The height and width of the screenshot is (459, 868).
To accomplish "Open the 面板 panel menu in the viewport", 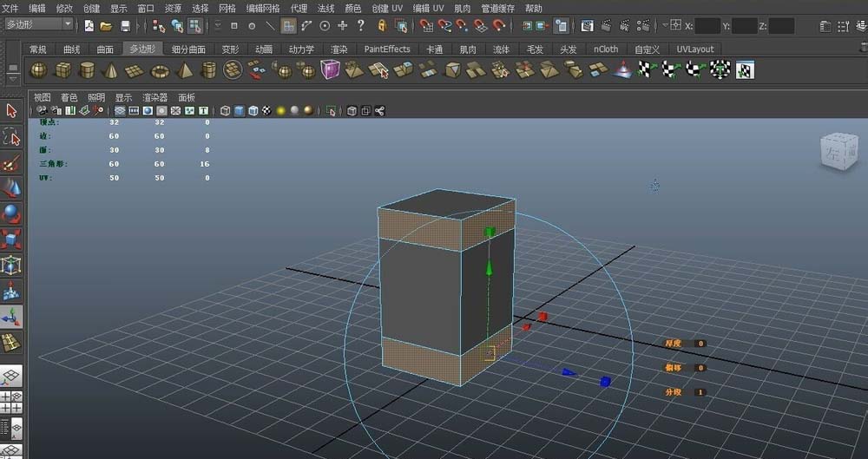I will (x=186, y=97).
